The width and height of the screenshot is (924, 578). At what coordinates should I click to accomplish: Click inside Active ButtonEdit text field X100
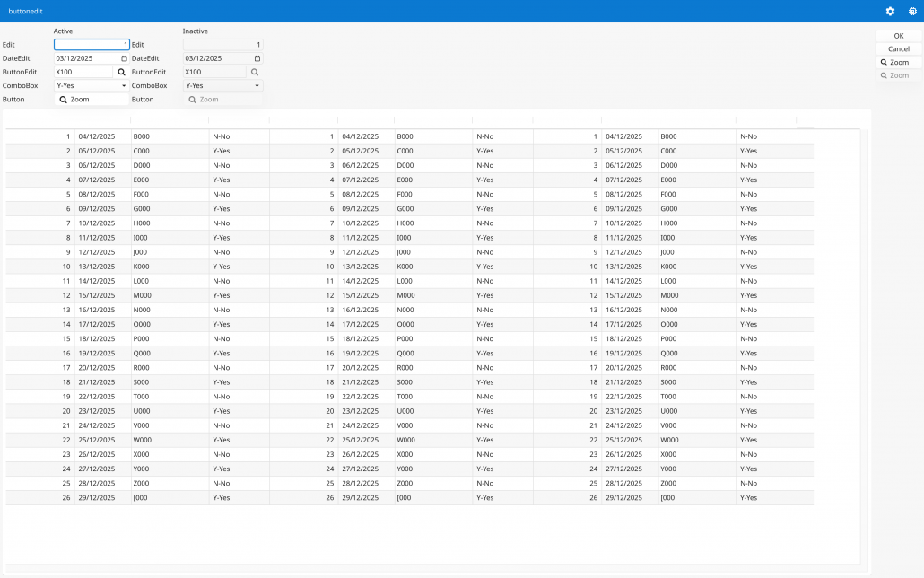tap(83, 72)
